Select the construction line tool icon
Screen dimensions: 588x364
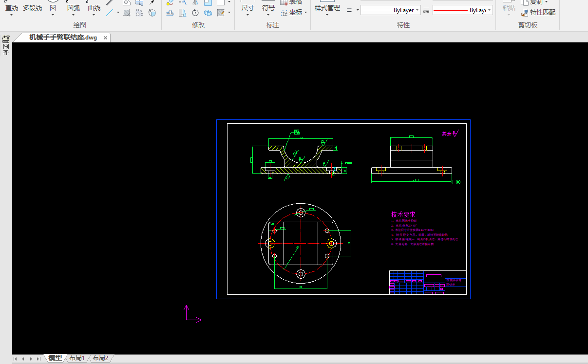tap(110, 13)
